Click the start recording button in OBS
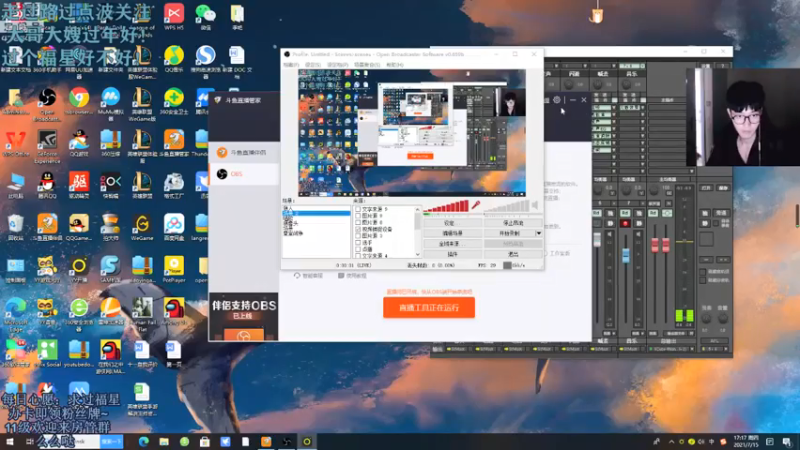The height and width of the screenshot is (450, 800). click(x=510, y=233)
